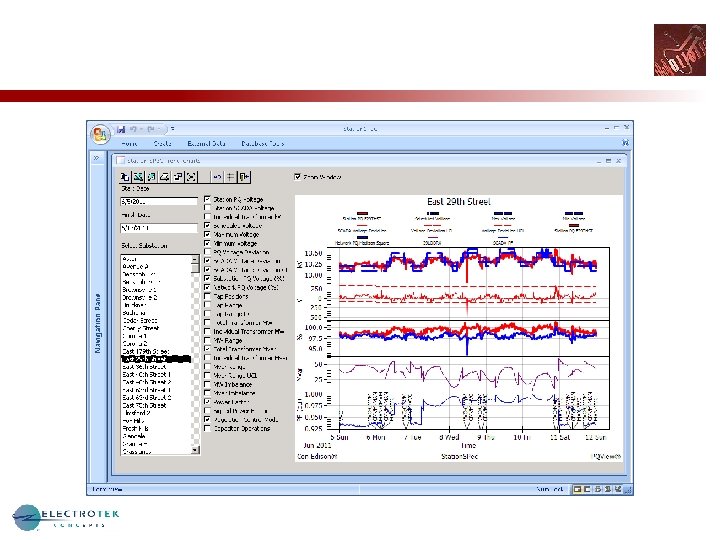
Task: Click the printer icon in form toolbar
Action: click(164, 177)
